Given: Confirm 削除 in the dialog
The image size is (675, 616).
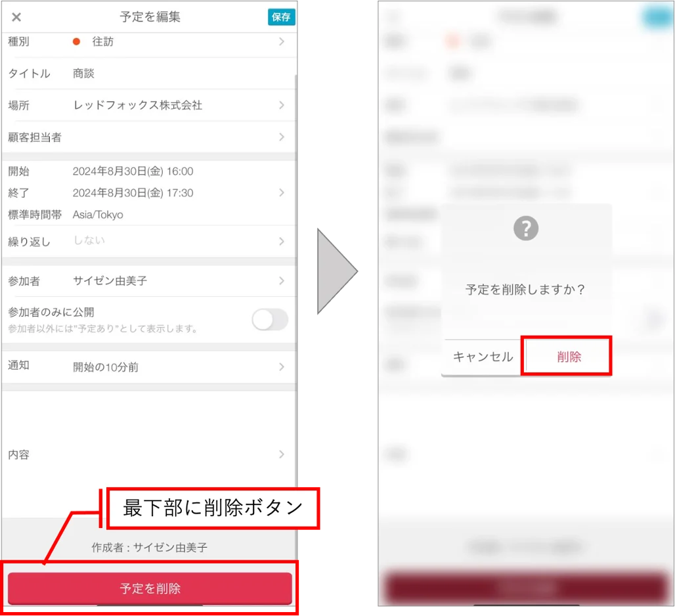Looking at the screenshot, I should click(x=569, y=357).
